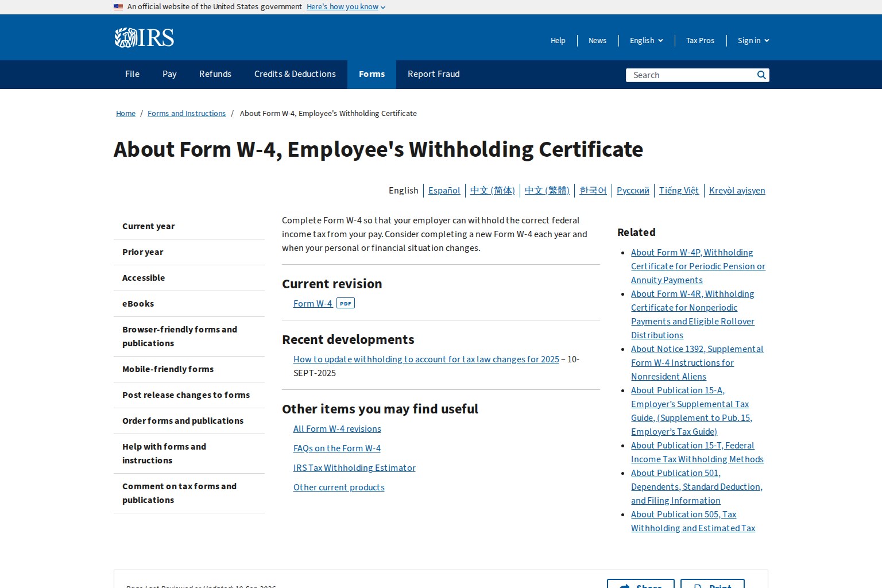Open About Publication 15-T related link
The width and height of the screenshot is (882, 588).
(x=697, y=452)
